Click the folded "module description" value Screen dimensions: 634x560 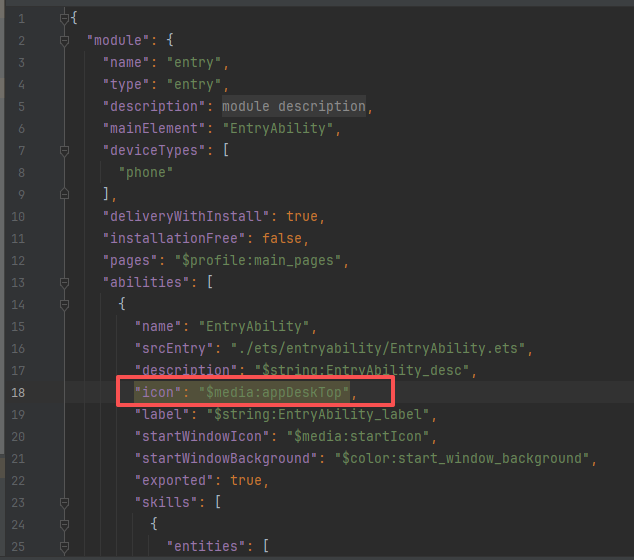[294, 106]
